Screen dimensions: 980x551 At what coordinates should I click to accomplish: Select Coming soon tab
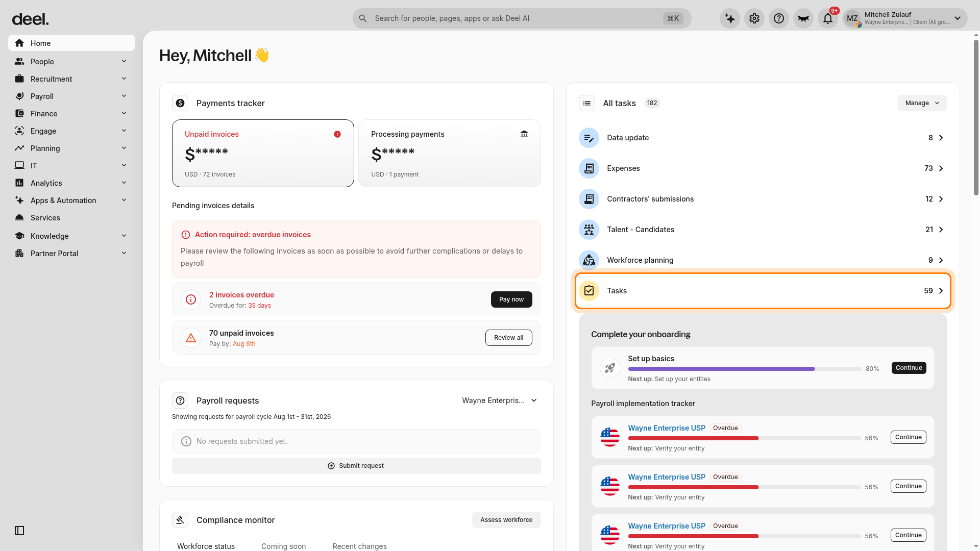[x=283, y=546]
